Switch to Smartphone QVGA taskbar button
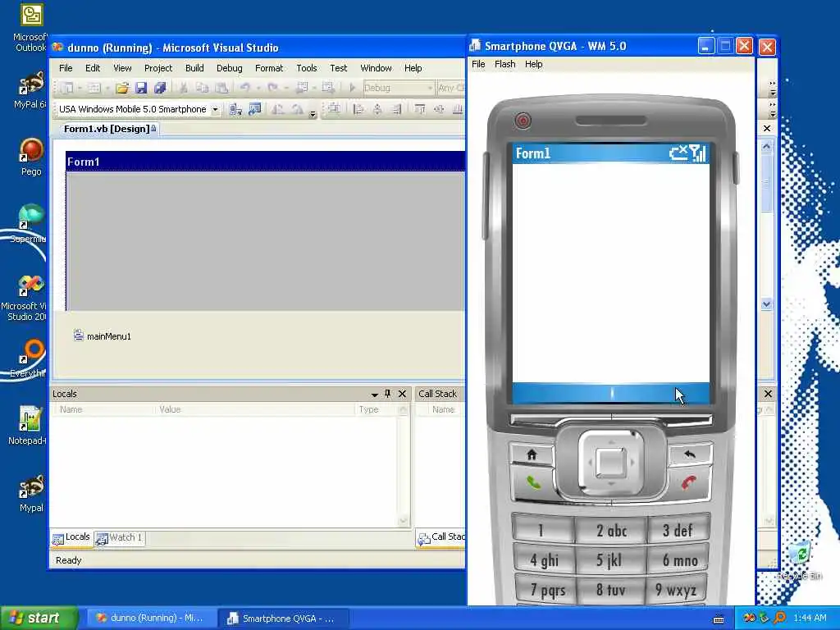Viewport: 840px width, 630px height. (x=283, y=619)
